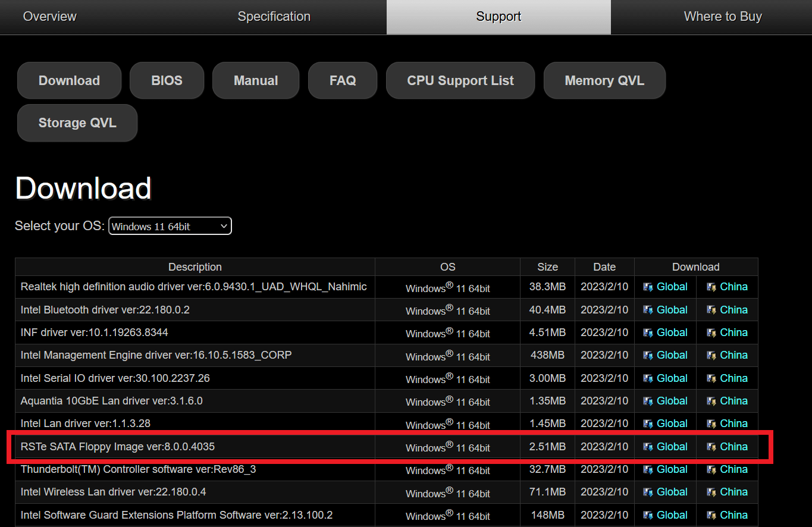Open the Storage QVL list

[77, 123]
